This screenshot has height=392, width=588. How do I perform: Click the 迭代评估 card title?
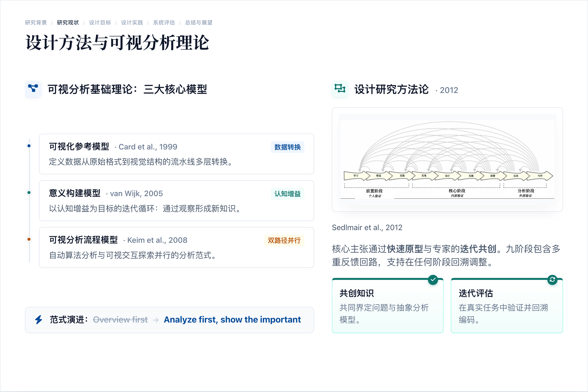click(x=476, y=293)
